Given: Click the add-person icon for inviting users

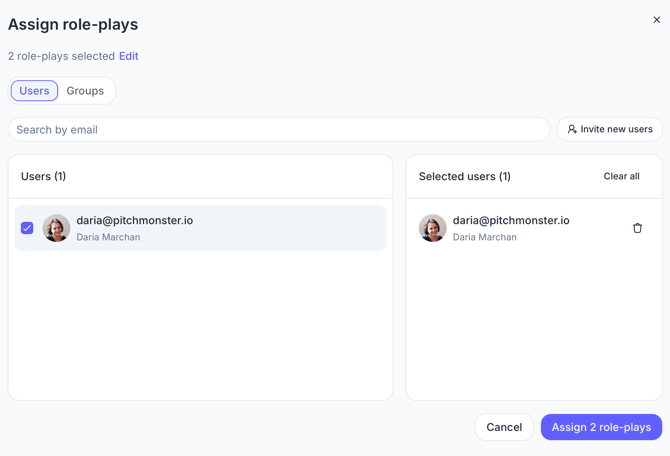Looking at the screenshot, I should [x=572, y=129].
